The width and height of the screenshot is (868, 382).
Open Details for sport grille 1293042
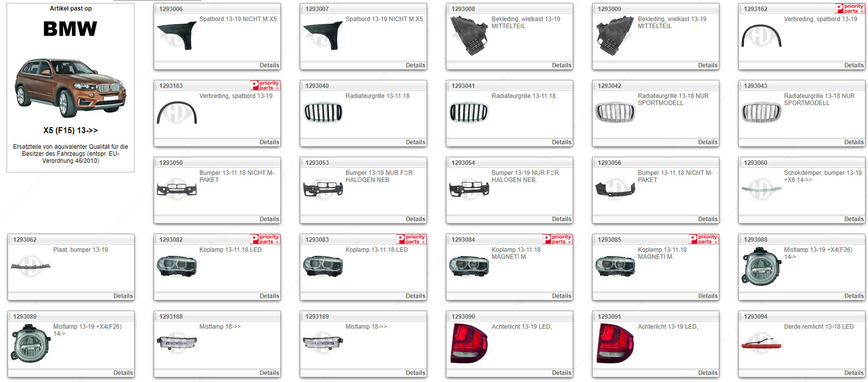click(708, 142)
